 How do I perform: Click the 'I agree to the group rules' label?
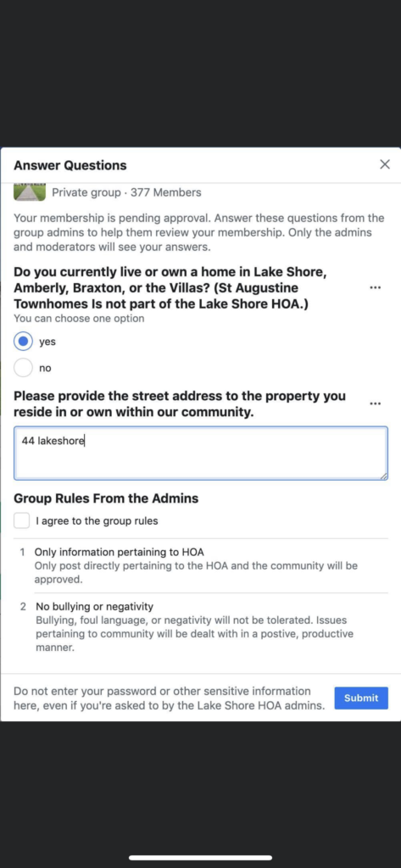(x=97, y=521)
